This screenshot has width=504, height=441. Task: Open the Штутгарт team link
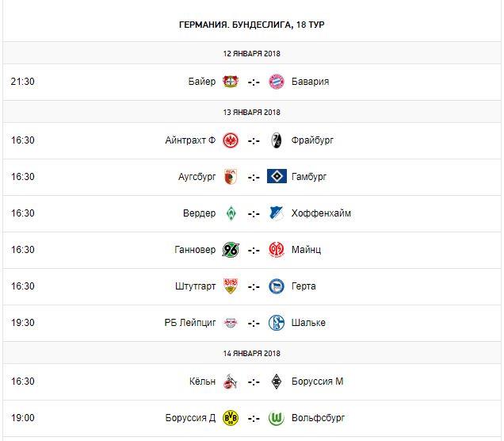(x=193, y=286)
